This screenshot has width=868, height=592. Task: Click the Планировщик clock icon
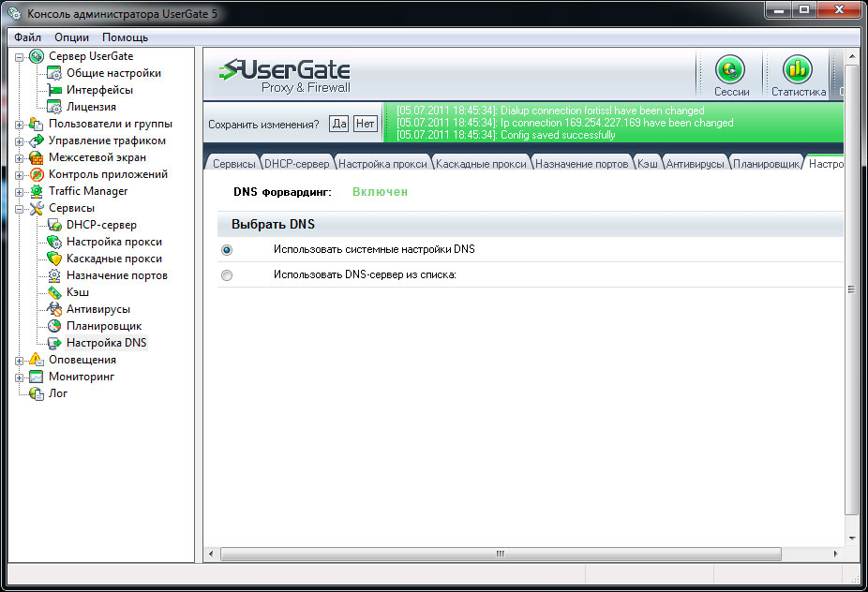pos(54,326)
